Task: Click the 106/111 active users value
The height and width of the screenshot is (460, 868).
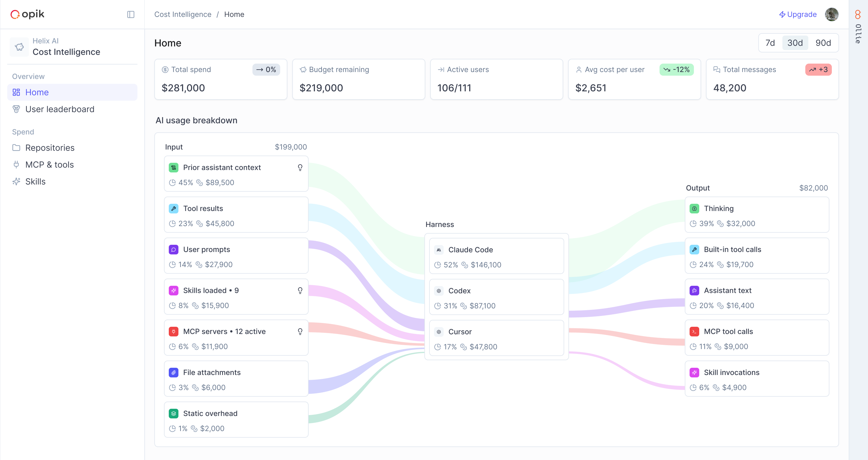Action: click(454, 88)
